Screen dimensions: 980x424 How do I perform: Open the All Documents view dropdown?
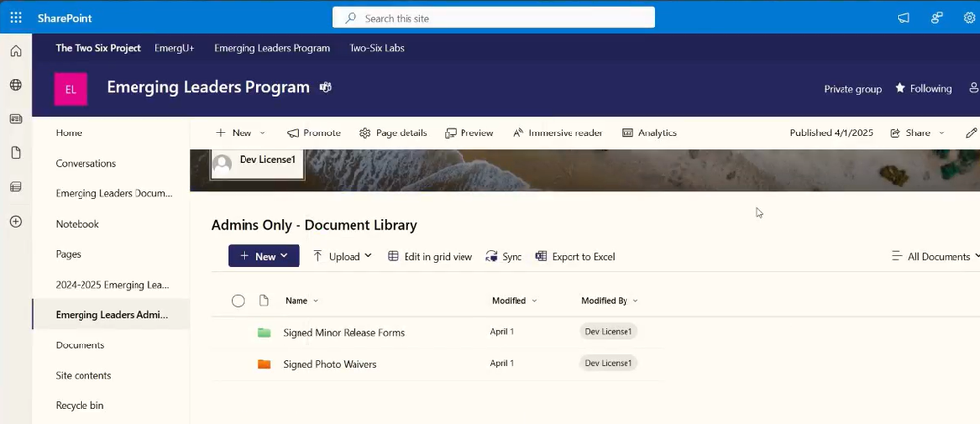pos(935,256)
